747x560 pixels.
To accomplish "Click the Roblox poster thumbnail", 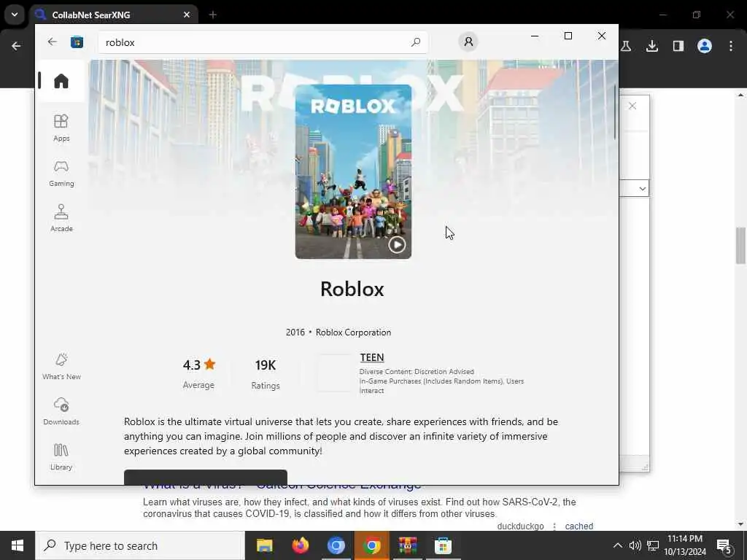I will (x=353, y=171).
